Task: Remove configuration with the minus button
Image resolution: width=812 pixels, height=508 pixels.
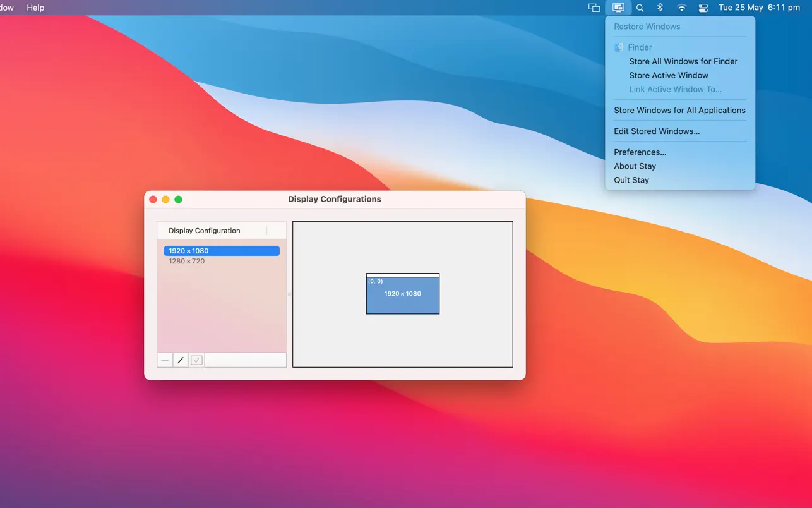Action: (165, 360)
